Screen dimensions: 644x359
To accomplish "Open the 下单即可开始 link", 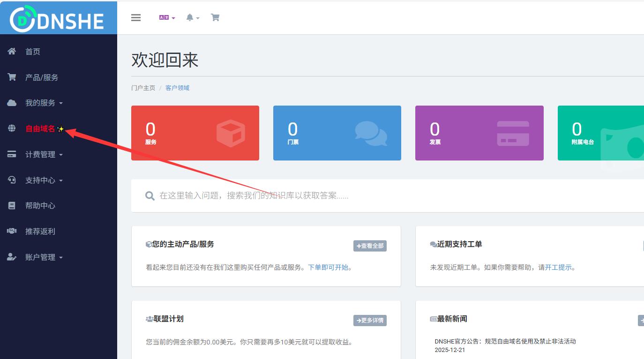I will tap(328, 267).
